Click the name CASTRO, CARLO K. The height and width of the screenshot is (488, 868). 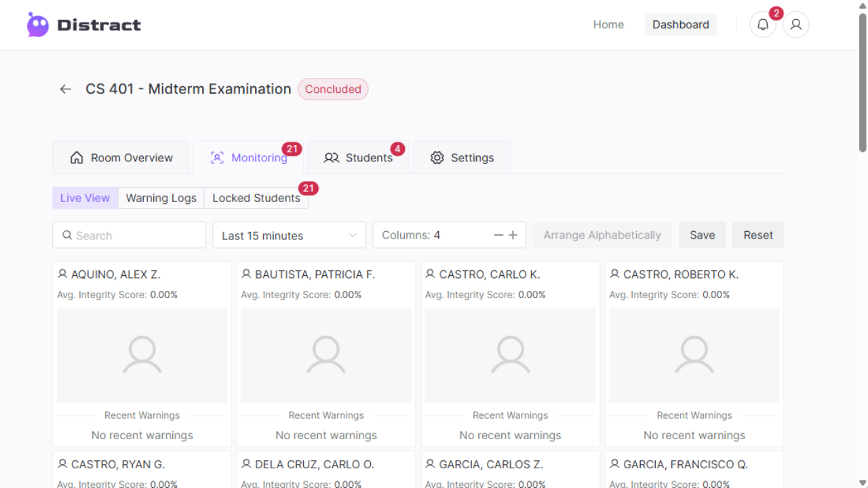[490, 274]
